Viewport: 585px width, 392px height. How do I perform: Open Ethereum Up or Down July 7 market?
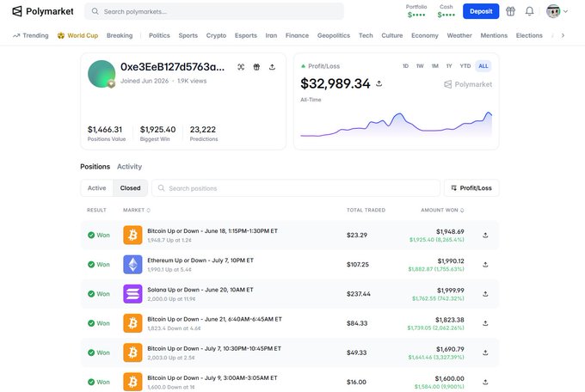200,260
